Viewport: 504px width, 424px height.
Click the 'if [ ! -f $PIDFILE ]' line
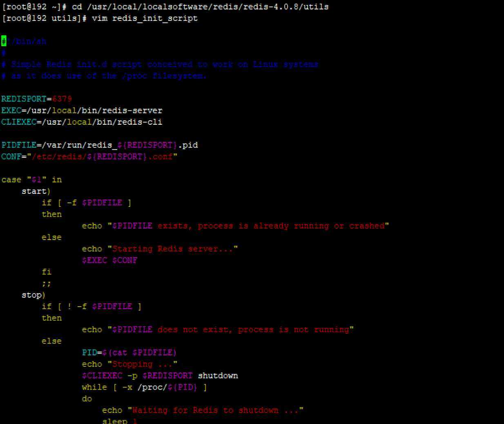[x=91, y=306]
